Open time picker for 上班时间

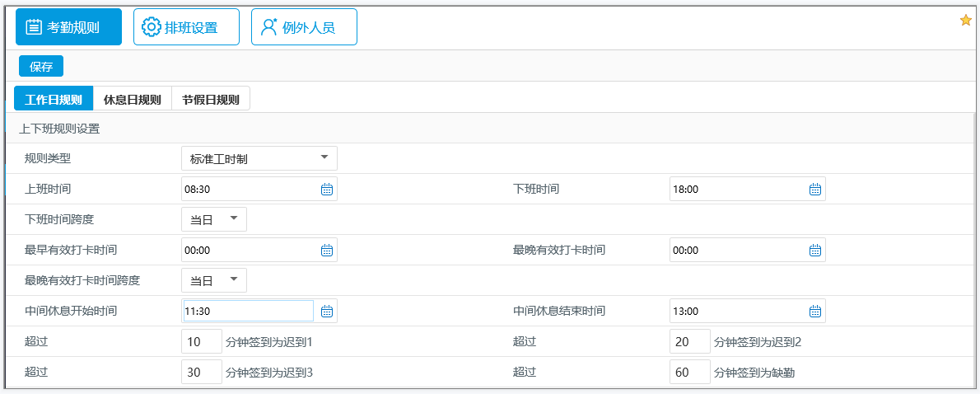coord(326,190)
